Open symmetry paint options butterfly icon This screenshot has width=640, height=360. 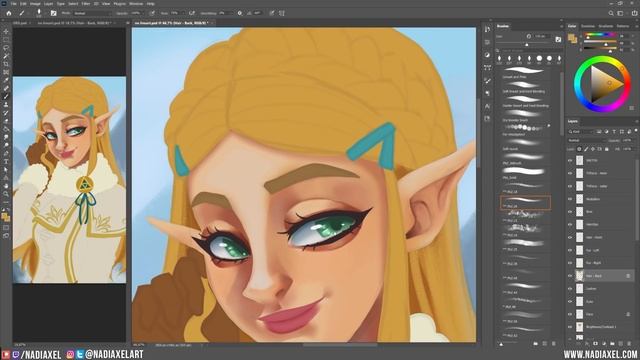click(x=282, y=13)
